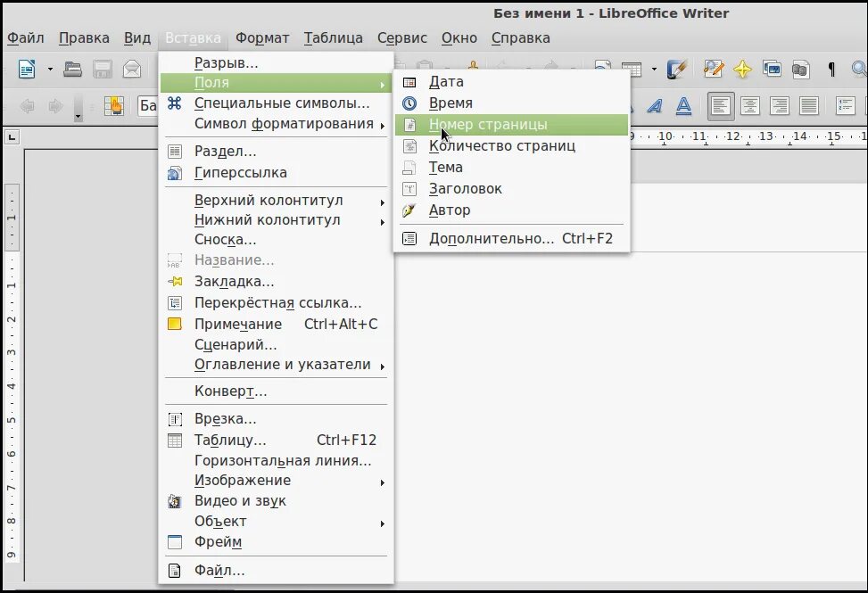Click the Insert table toolbar icon

[x=632, y=70]
